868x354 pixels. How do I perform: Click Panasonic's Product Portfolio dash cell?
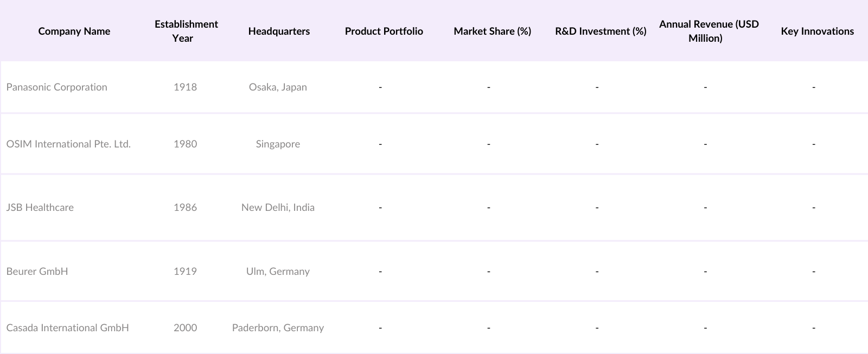pos(380,87)
